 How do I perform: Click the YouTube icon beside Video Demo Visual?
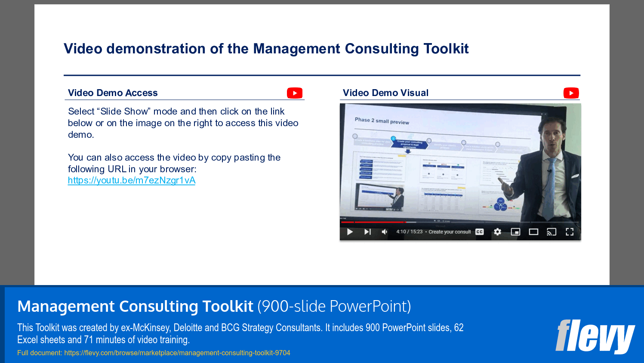click(571, 93)
